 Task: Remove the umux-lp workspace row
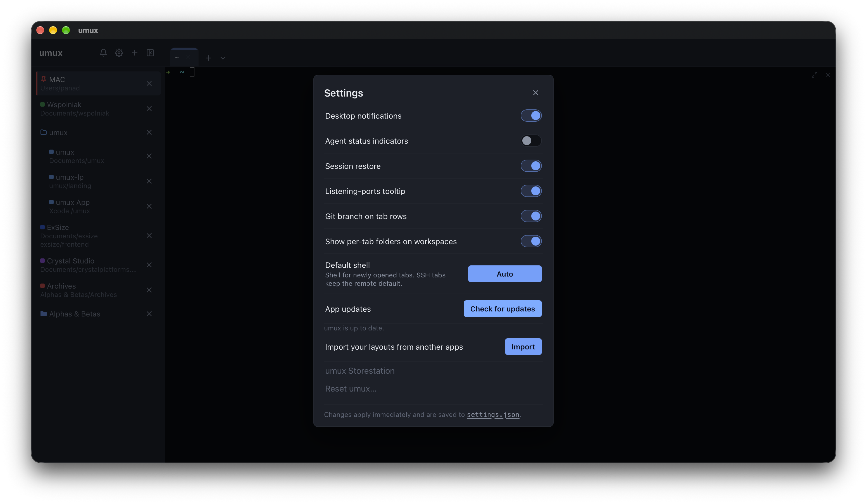point(149,181)
